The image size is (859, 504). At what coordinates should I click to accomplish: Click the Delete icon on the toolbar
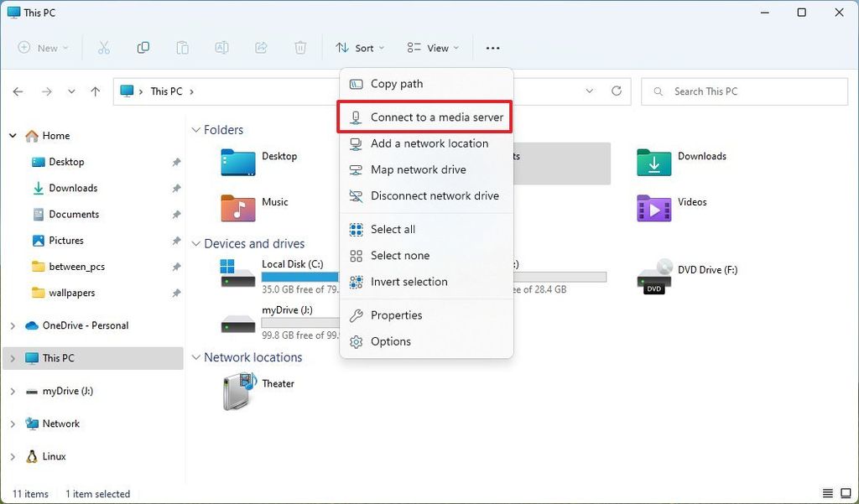click(x=299, y=48)
